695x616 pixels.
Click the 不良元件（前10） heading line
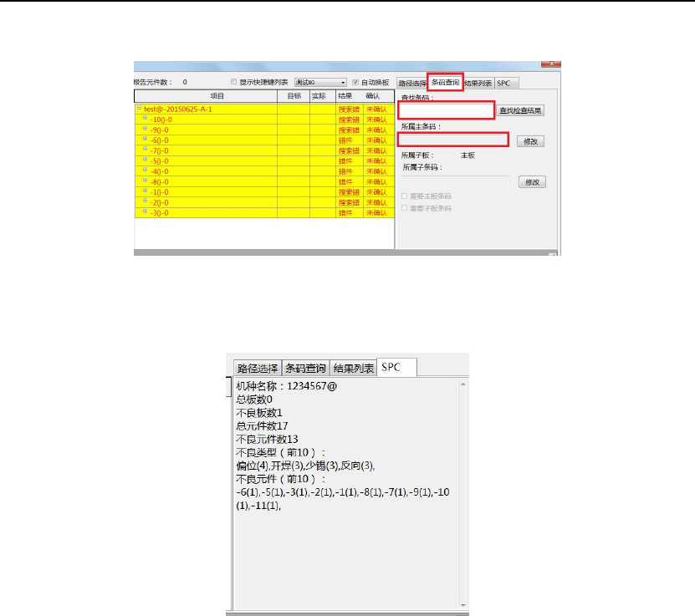[280, 479]
